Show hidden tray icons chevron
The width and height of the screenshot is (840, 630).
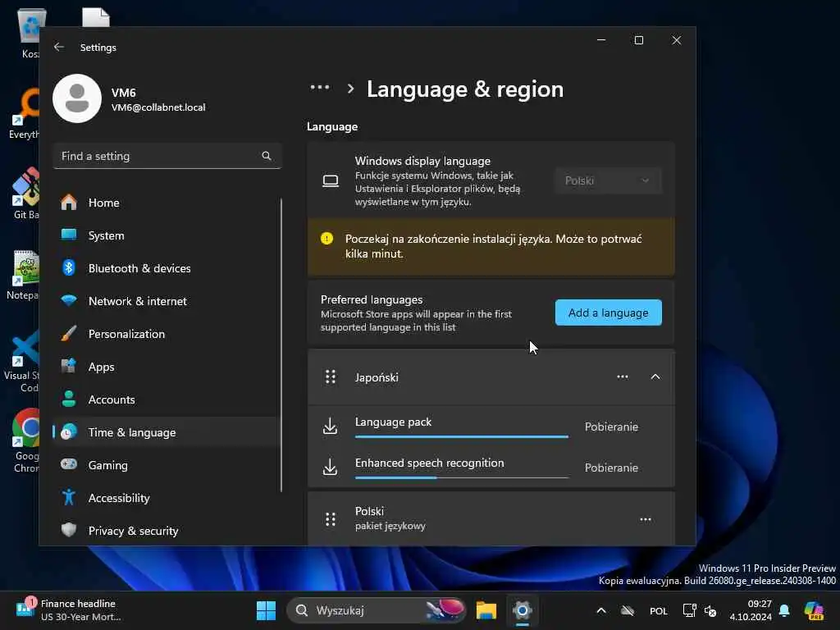(x=601, y=610)
